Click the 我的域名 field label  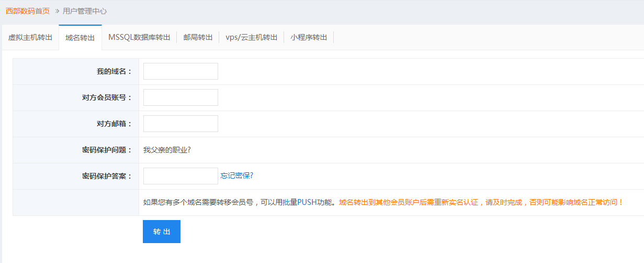pyautogui.click(x=114, y=71)
